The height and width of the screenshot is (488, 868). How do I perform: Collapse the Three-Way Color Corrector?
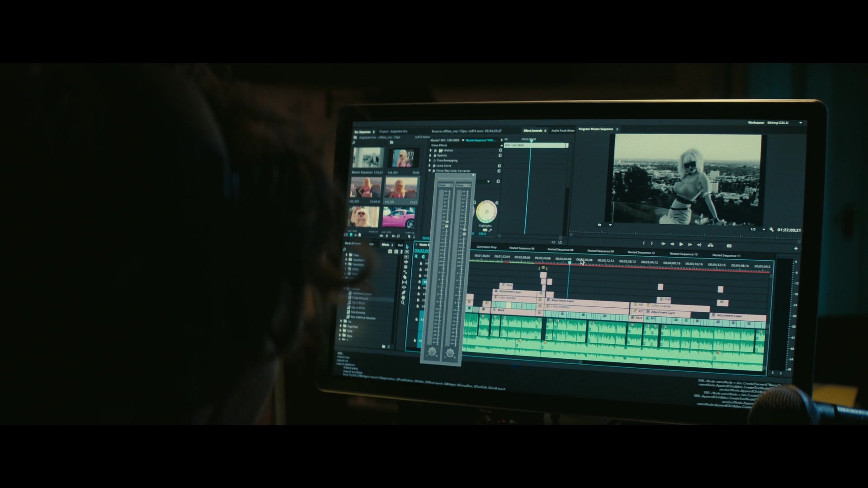pos(429,170)
